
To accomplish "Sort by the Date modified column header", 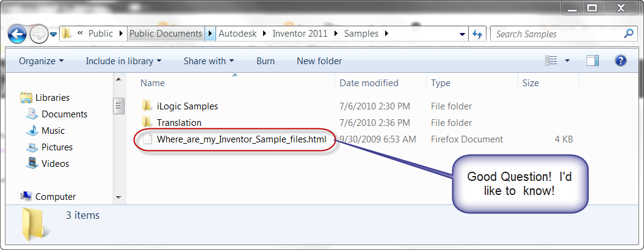I will 369,83.
